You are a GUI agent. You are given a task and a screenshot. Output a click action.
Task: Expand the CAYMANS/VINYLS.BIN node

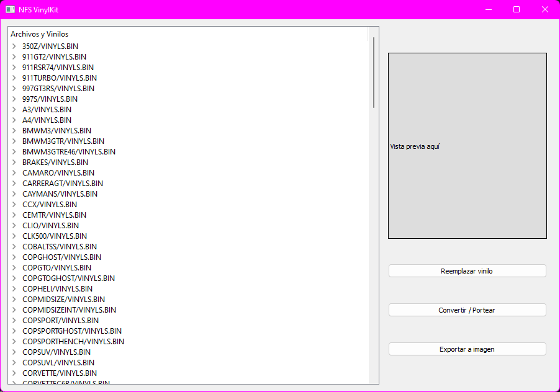point(14,194)
